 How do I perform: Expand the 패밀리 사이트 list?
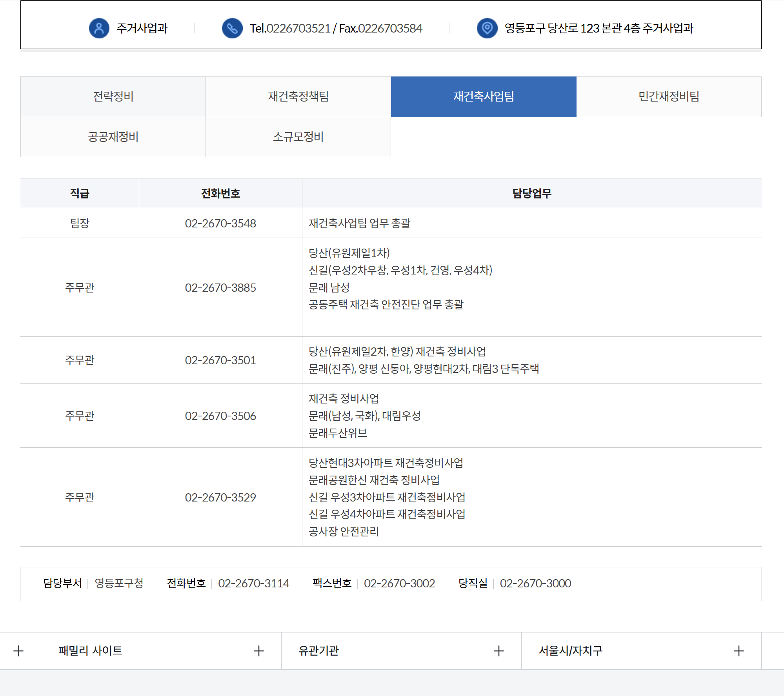click(90, 651)
